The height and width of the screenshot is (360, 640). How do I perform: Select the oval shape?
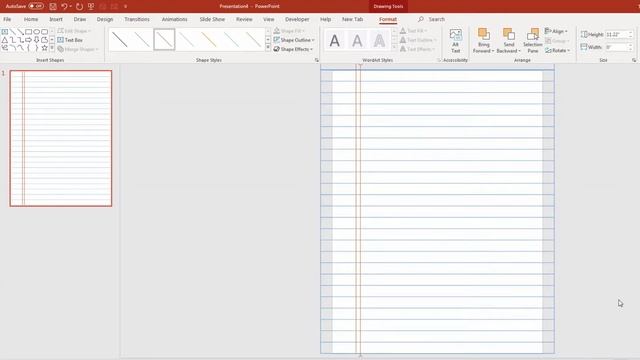tap(36, 31)
